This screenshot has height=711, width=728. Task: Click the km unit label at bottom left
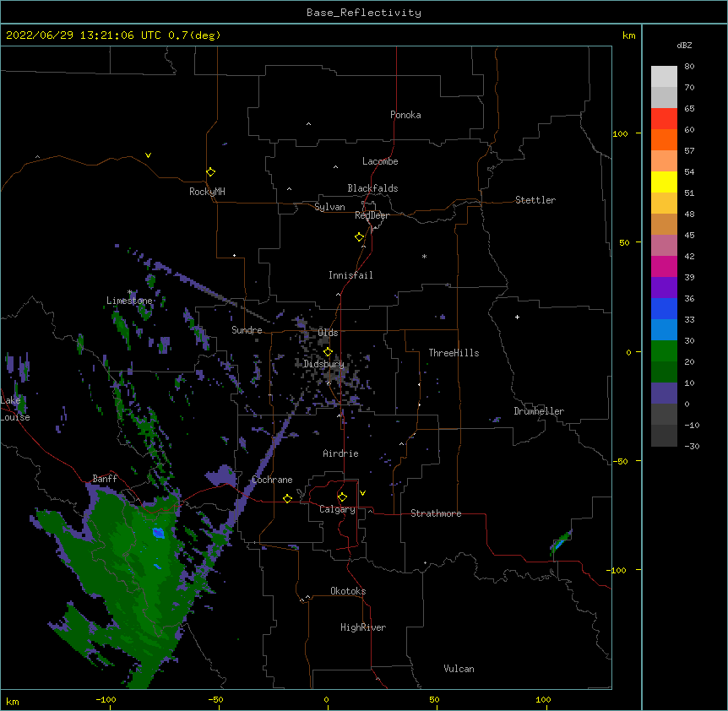click(x=13, y=701)
